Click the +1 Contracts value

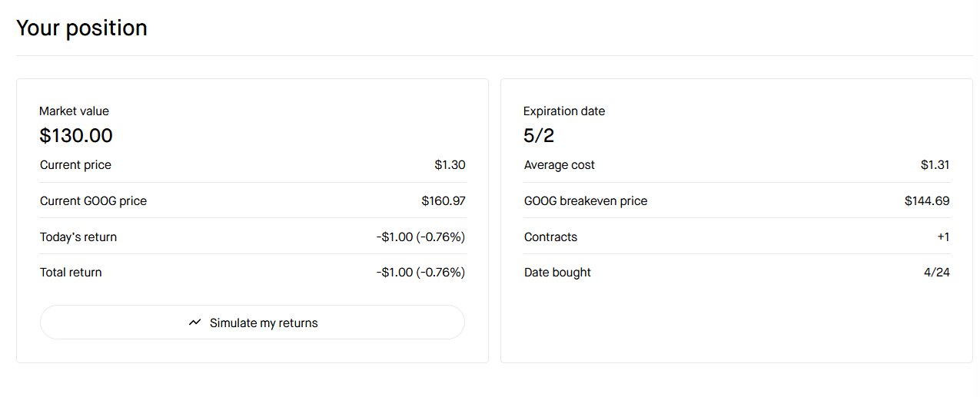pyautogui.click(x=943, y=237)
